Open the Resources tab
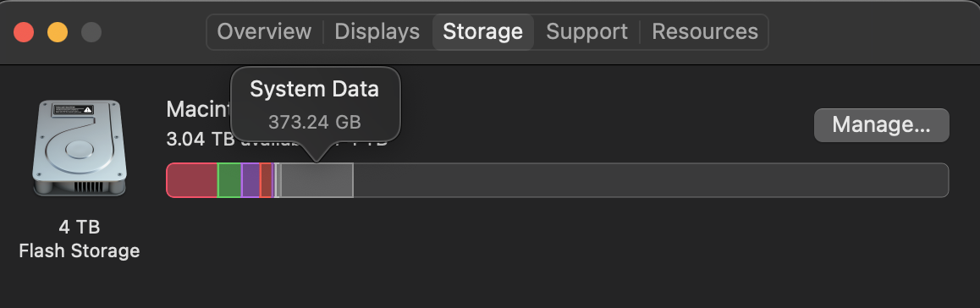This screenshot has width=980, height=308. point(704,31)
